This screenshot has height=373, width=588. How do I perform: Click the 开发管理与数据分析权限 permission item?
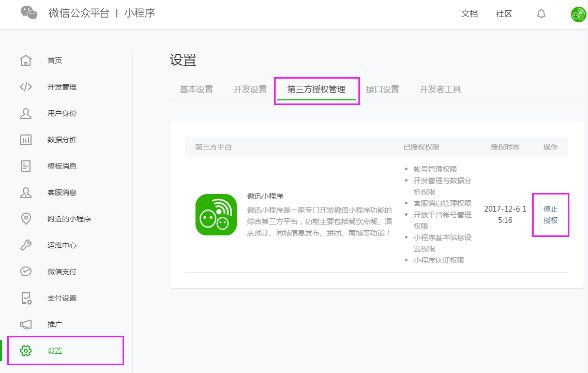click(x=443, y=186)
